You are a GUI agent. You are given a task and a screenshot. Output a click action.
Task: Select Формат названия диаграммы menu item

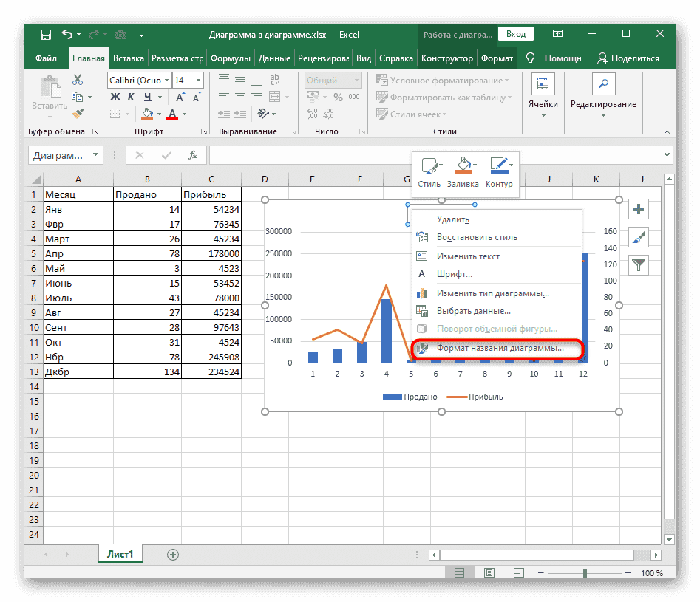pos(500,348)
